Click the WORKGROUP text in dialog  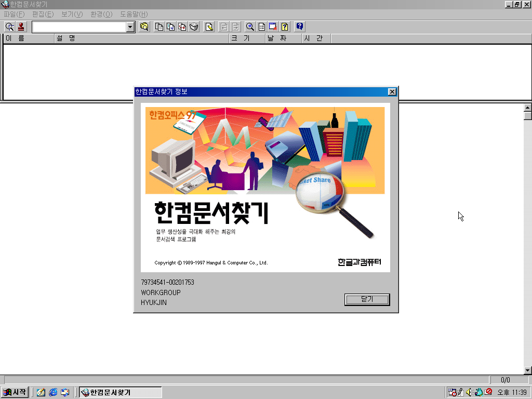(x=161, y=292)
